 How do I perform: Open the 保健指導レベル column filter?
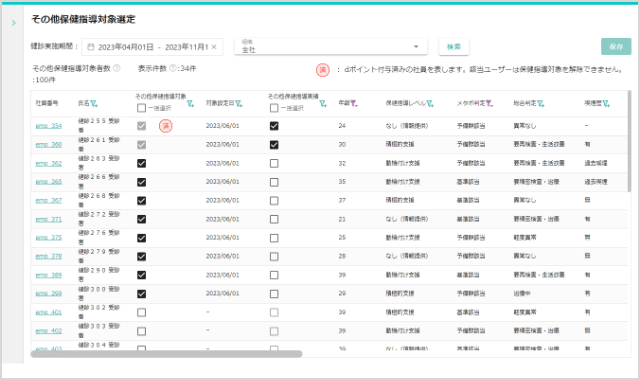(x=430, y=104)
